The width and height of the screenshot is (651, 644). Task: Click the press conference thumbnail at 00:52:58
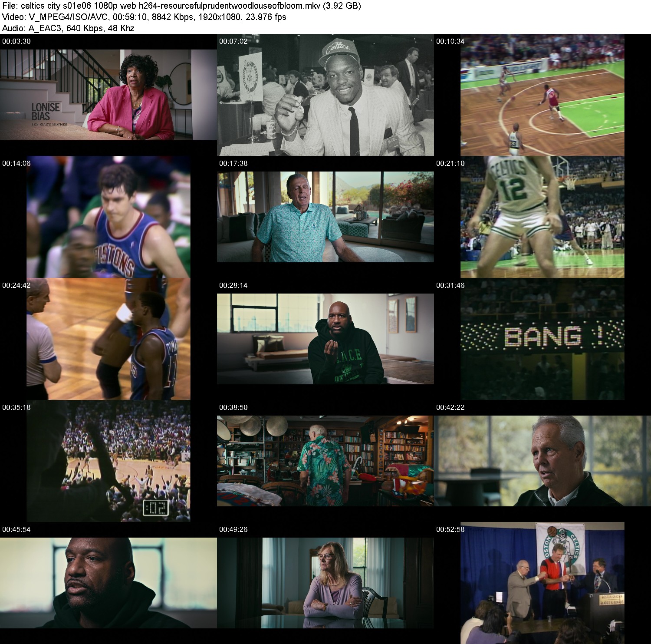point(542,583)
